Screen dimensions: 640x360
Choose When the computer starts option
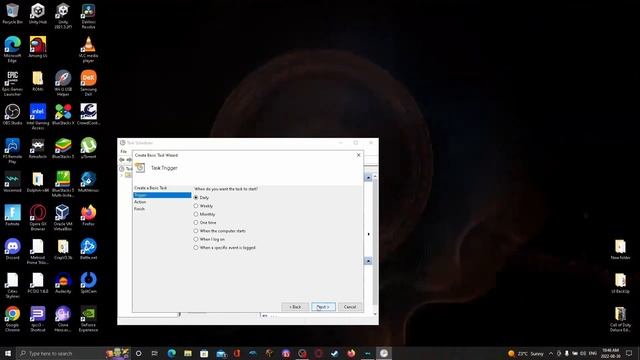pyautogui.click(x=196, y=231)
